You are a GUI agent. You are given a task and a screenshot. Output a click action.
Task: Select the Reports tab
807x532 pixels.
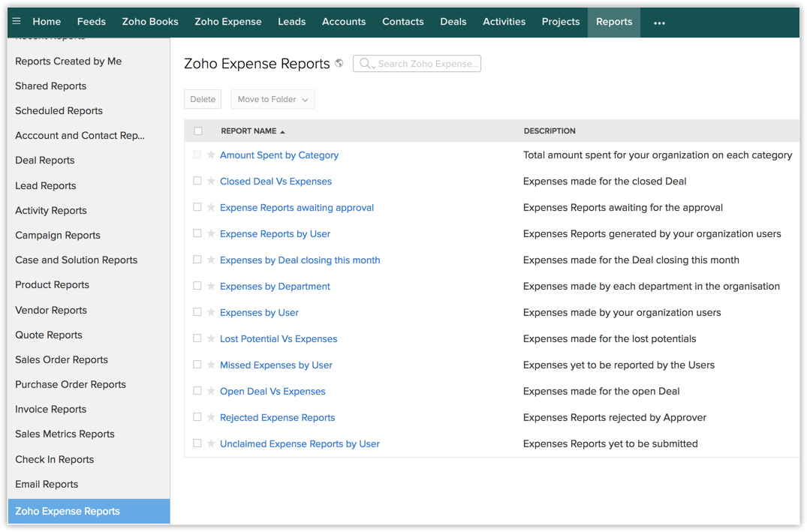[614, 22]
